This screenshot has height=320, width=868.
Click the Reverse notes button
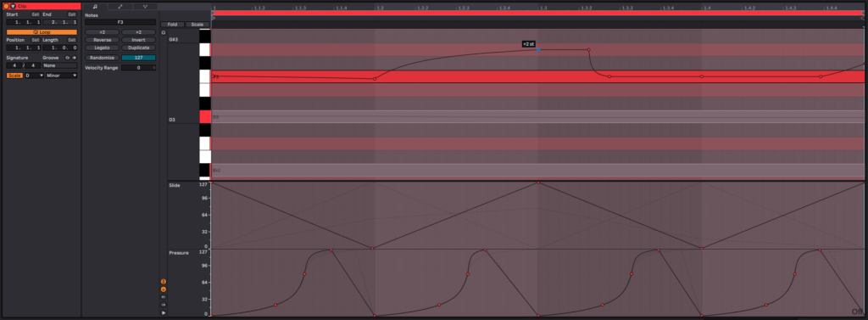(102, 40)
